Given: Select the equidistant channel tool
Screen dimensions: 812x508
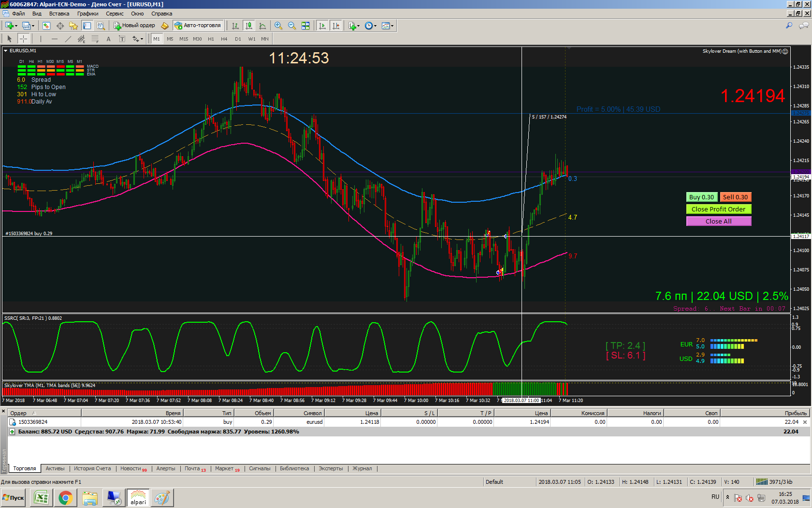Looking at the screenshot, I should [81, 39].
